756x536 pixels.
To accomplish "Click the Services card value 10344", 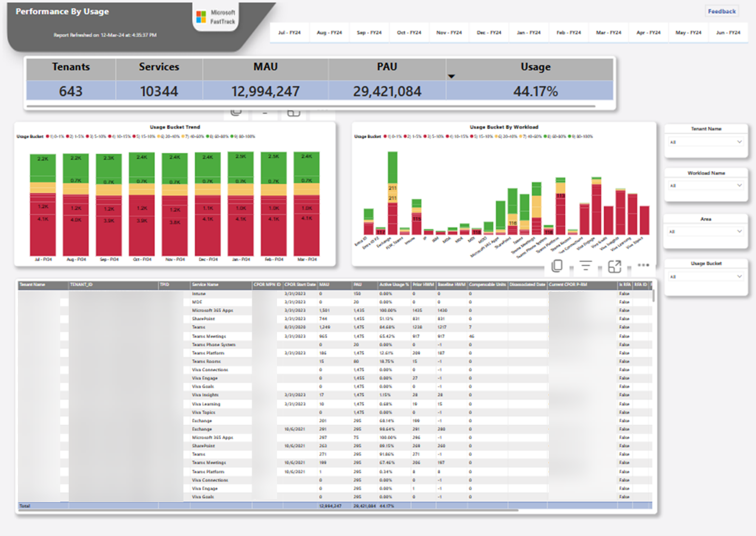I will 159,91.
